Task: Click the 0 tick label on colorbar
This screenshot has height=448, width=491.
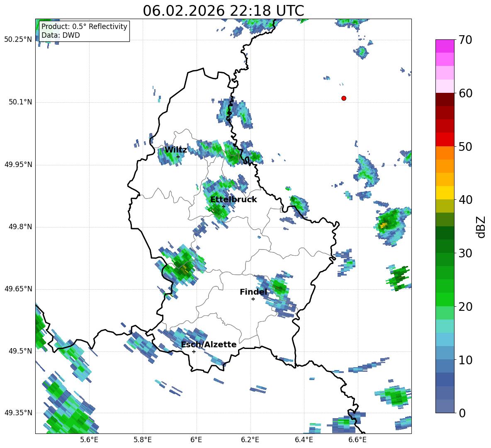Action: coord(462,413)
